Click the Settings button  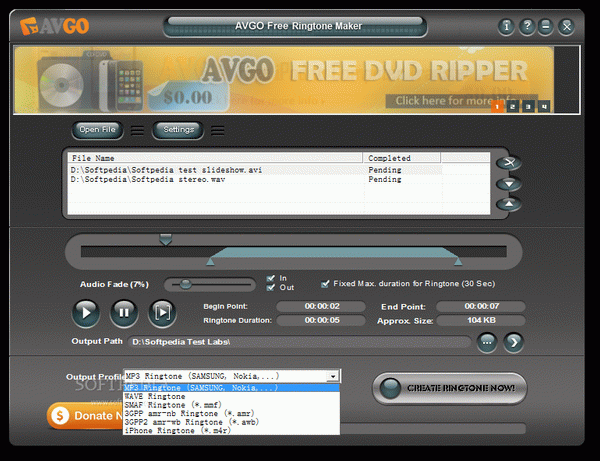pos(178,130)
